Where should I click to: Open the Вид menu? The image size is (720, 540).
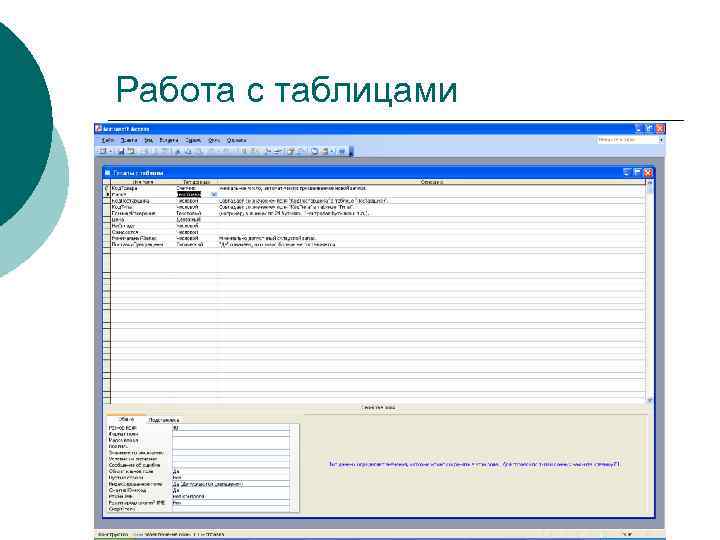click(x=149, y=140)
